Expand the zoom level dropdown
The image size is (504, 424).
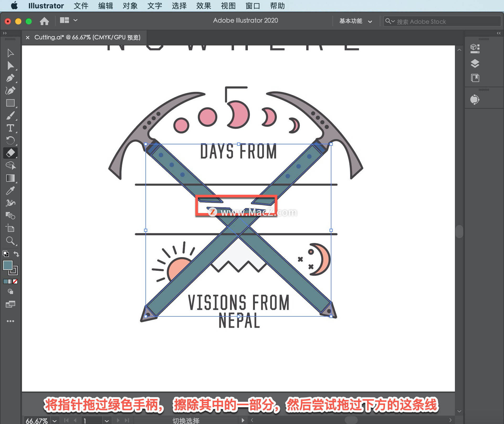point(55,421)
